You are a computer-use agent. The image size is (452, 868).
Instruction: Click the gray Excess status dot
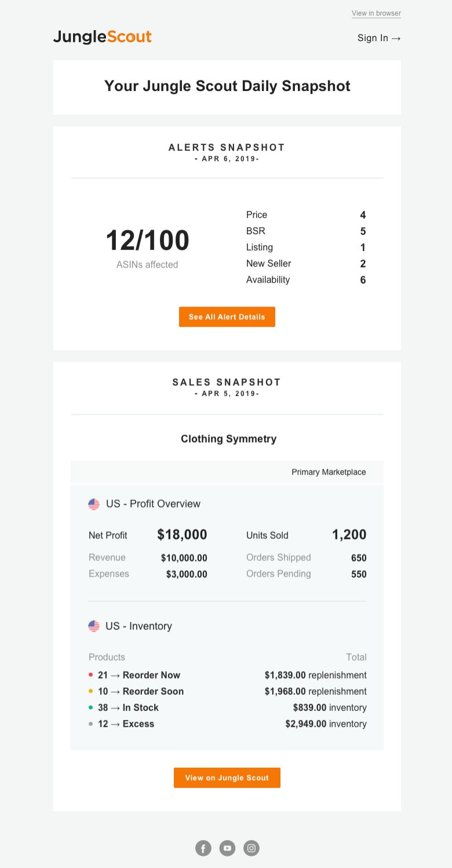click(91, 724)
